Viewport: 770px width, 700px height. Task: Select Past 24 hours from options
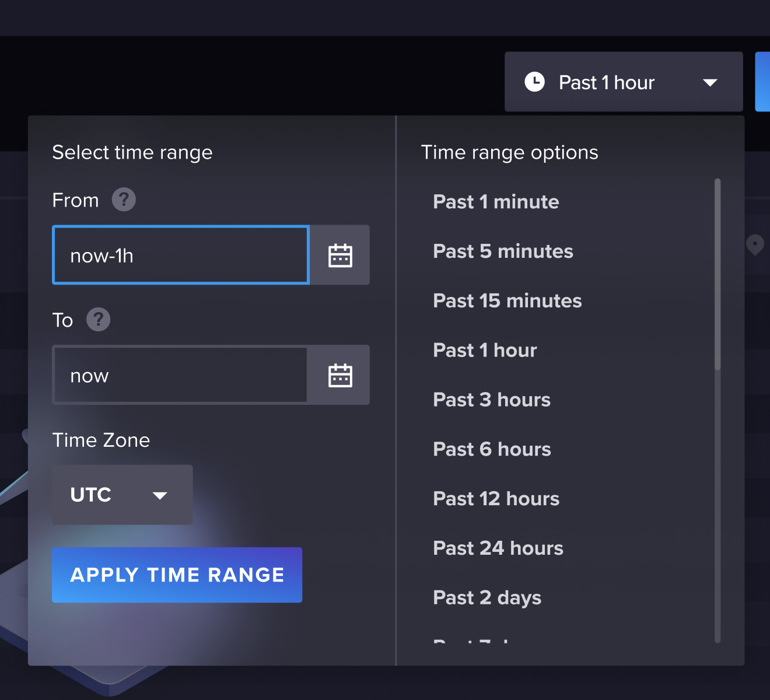pos(498,548)
